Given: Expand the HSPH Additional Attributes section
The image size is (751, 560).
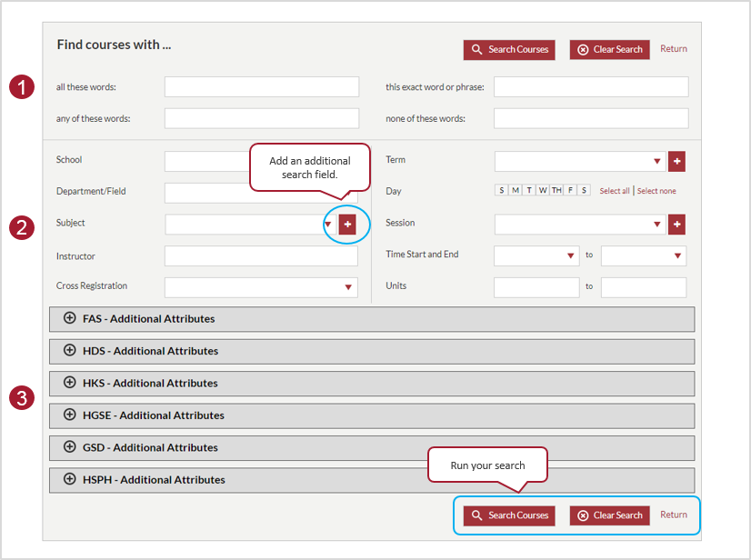Looking at the screenshot, I should click(70, 480).
